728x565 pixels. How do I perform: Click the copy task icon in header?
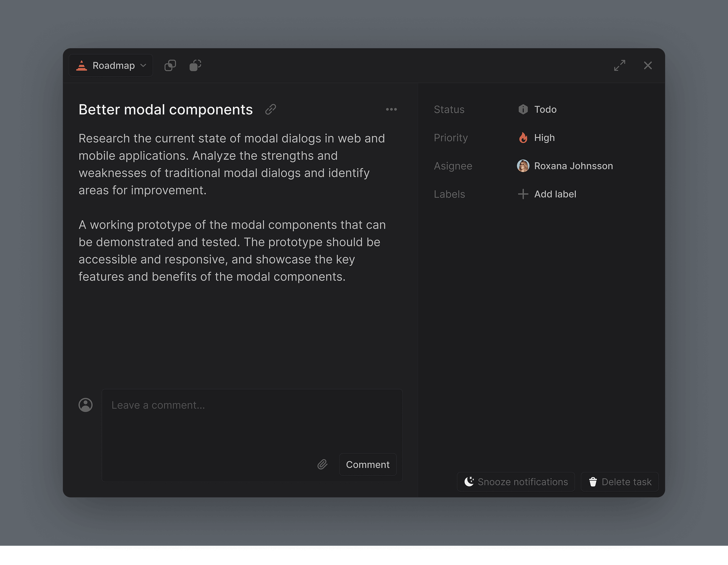[x=170, y=65]
